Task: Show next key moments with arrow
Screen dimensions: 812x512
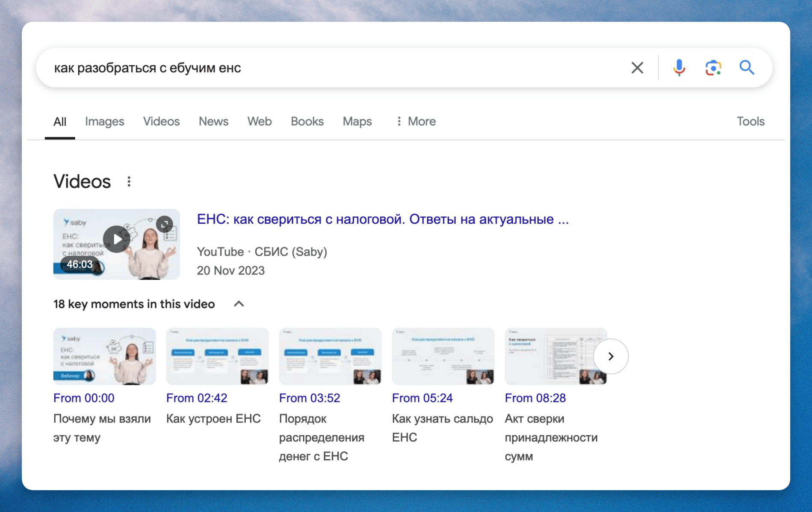Action: pyautogui.click(x=611, y=356)
